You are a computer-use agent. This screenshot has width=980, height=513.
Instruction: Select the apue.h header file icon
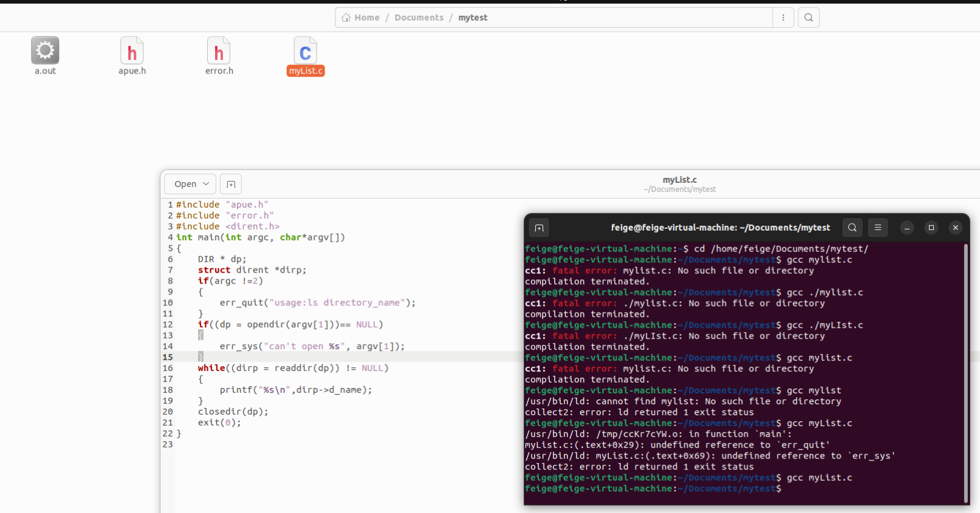(x=132, y=51)
